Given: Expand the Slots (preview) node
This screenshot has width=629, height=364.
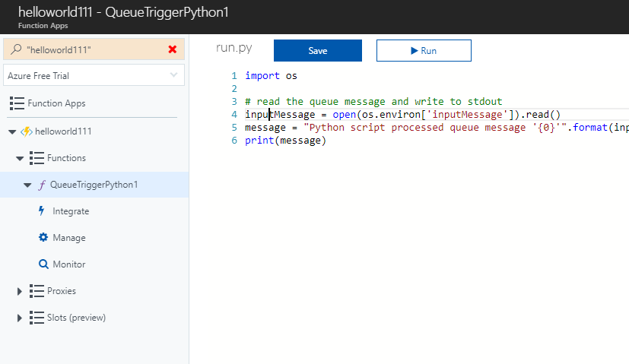Looking at the screenshot, I should pyautogui.click(x=19, y=318).
